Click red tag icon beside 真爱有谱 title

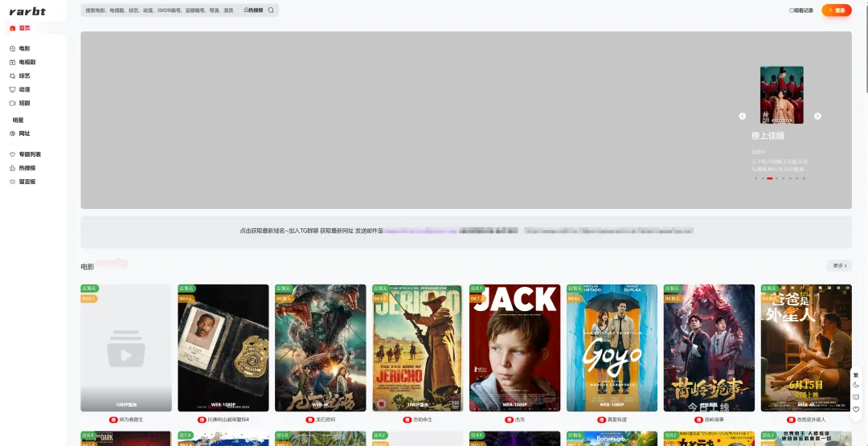(x=601, y=420)
